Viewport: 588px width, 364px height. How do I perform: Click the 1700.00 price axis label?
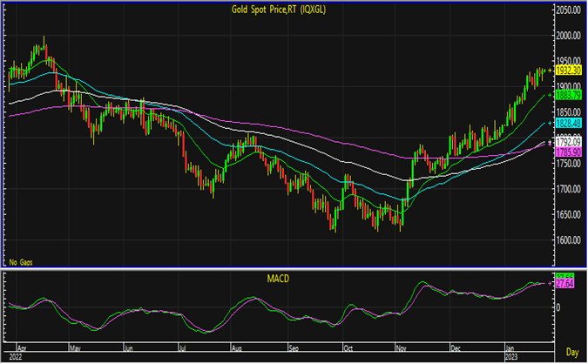[568, 189]
